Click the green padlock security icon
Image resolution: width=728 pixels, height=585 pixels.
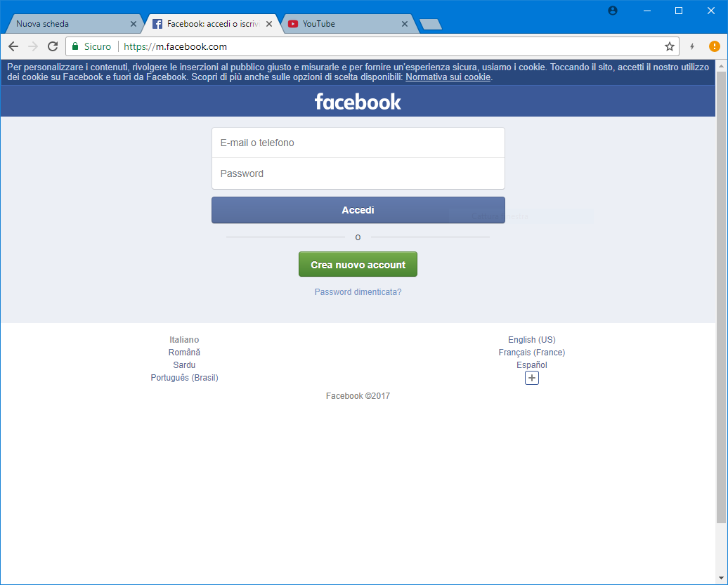coord(75,46)
